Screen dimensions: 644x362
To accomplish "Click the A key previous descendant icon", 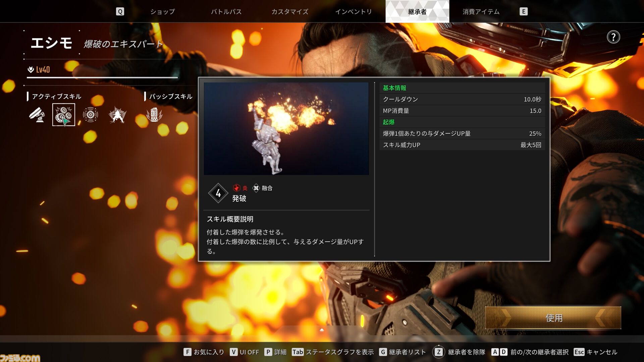I will [x=495, y=352].
